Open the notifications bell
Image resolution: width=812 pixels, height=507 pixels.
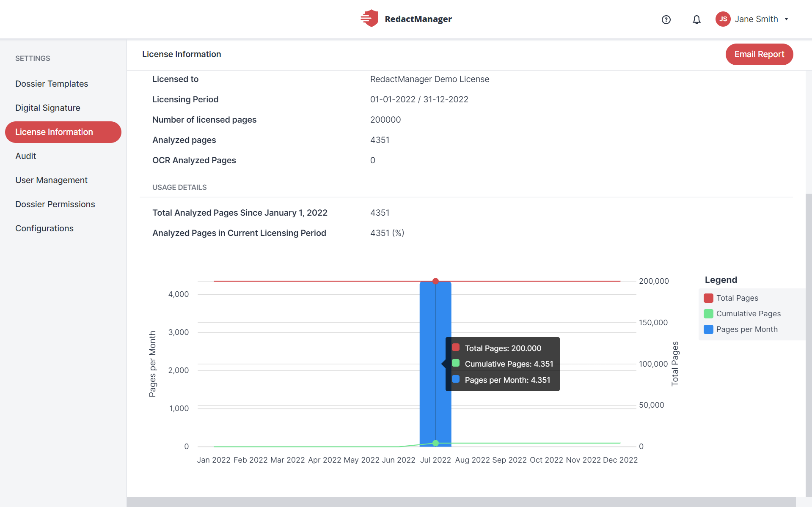point(696,19)
